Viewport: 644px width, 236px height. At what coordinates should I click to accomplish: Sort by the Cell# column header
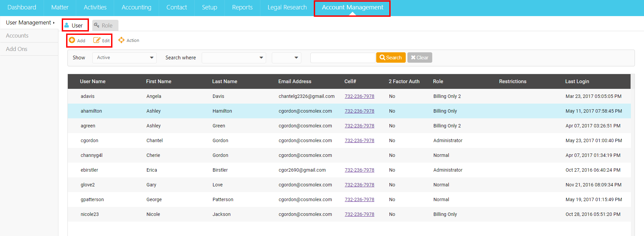point(350,81)
